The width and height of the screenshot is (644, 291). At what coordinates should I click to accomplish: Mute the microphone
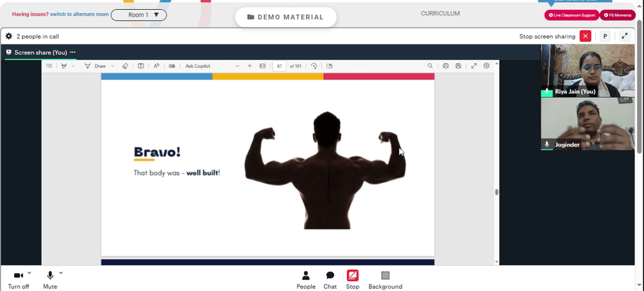50,280
